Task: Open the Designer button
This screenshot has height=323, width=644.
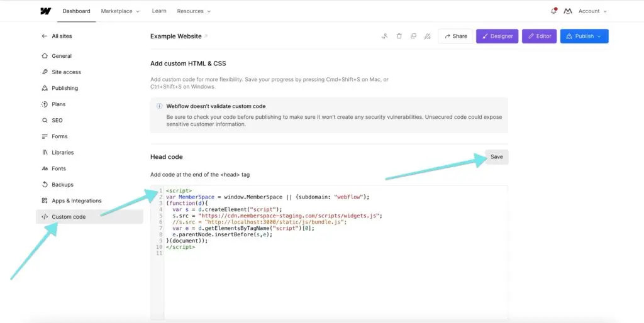Action: tap(497, 36)
